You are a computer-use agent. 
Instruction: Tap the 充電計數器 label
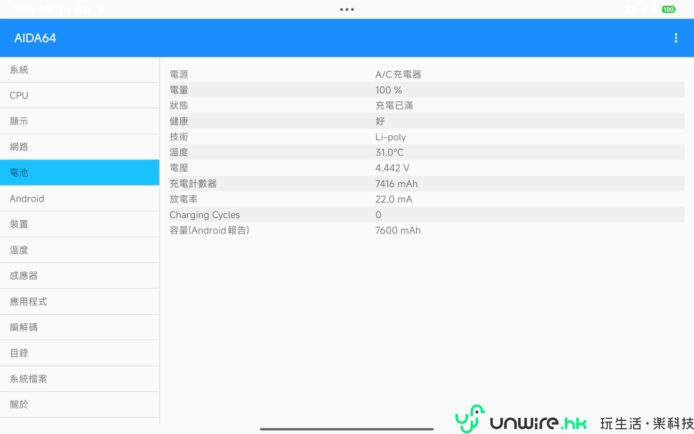(193, 184)
